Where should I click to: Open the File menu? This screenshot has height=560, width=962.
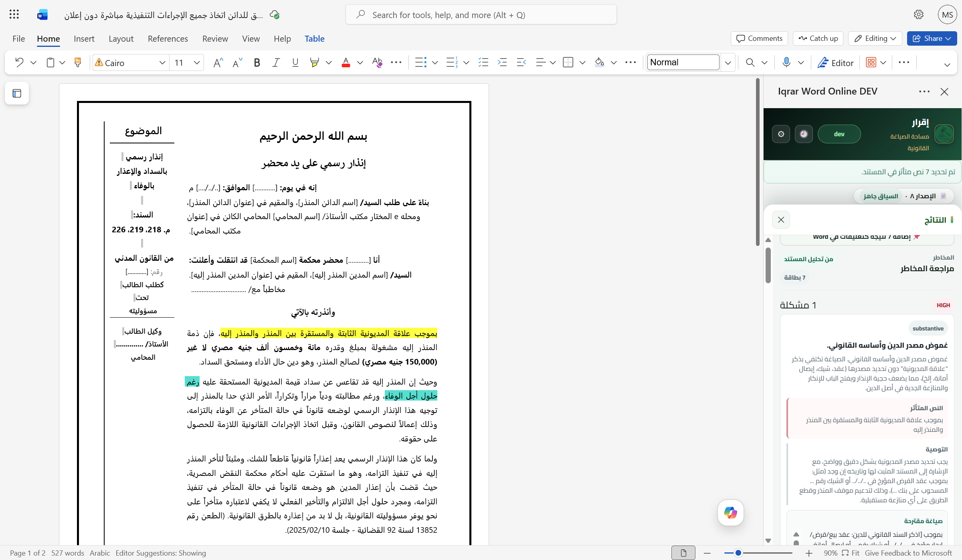tap(18, 38)
